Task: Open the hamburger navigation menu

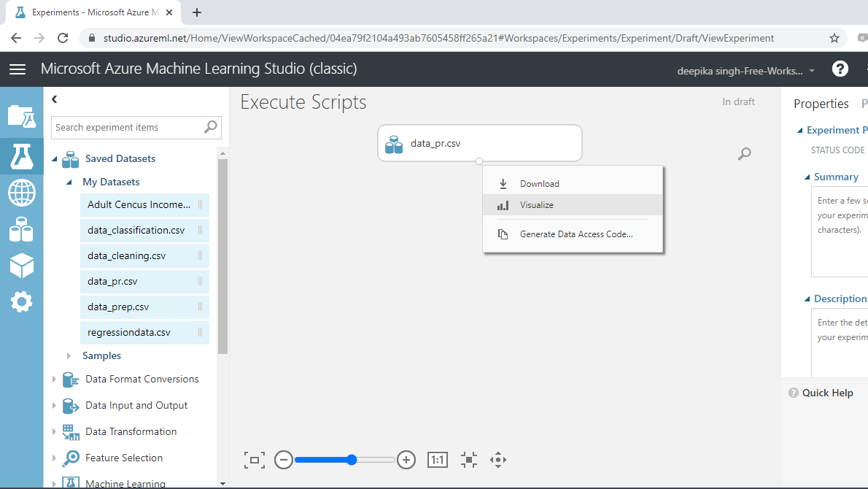Action: [18, 69]
